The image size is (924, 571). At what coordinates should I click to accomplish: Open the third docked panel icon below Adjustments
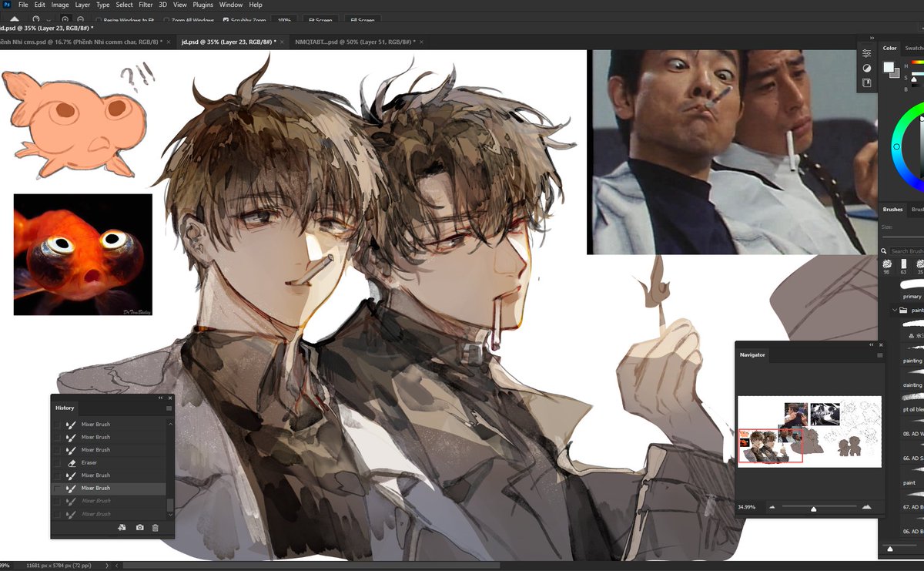coord(867,82)
